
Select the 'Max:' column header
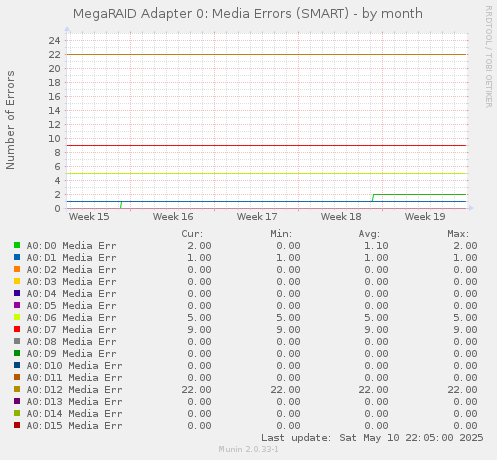tap(458, 234)
